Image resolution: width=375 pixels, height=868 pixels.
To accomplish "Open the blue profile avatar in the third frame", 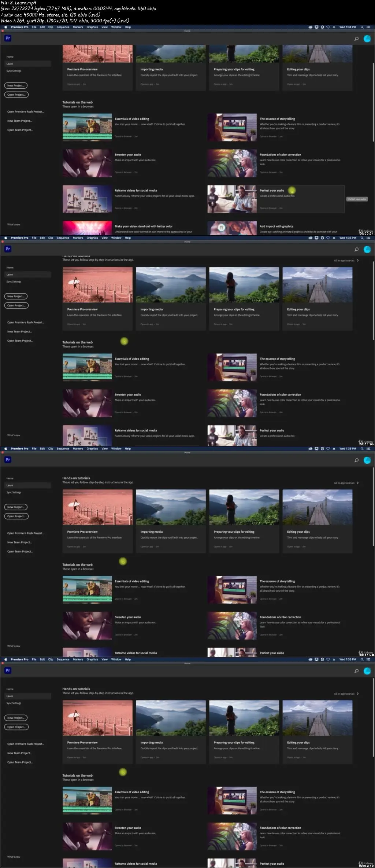I will [367, 460].
